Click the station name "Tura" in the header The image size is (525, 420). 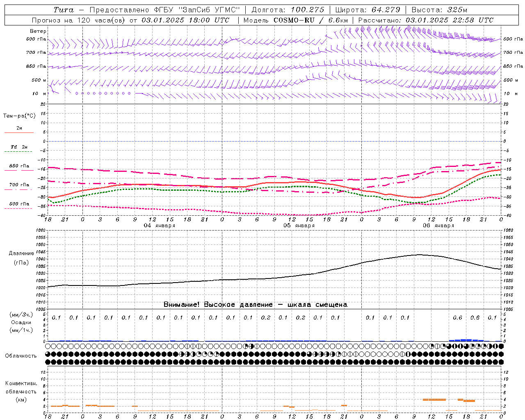click(x=64, y=10)
